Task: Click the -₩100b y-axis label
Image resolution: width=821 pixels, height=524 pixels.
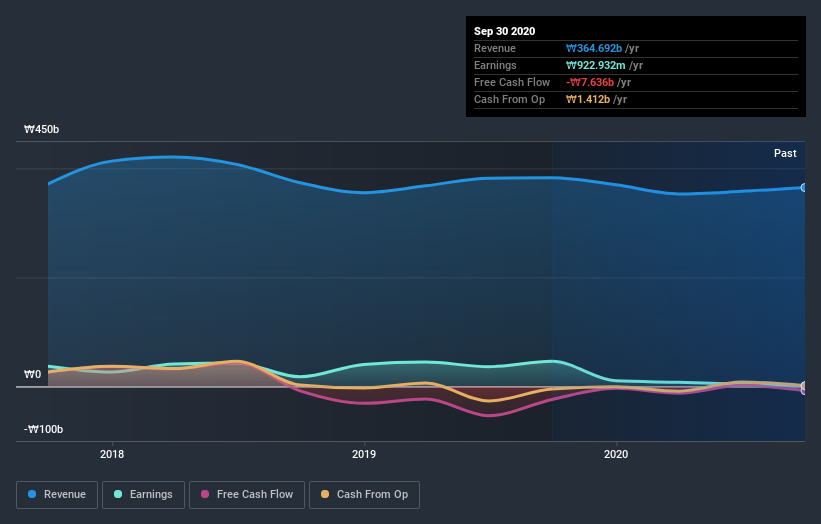Action: click(43, 429)
